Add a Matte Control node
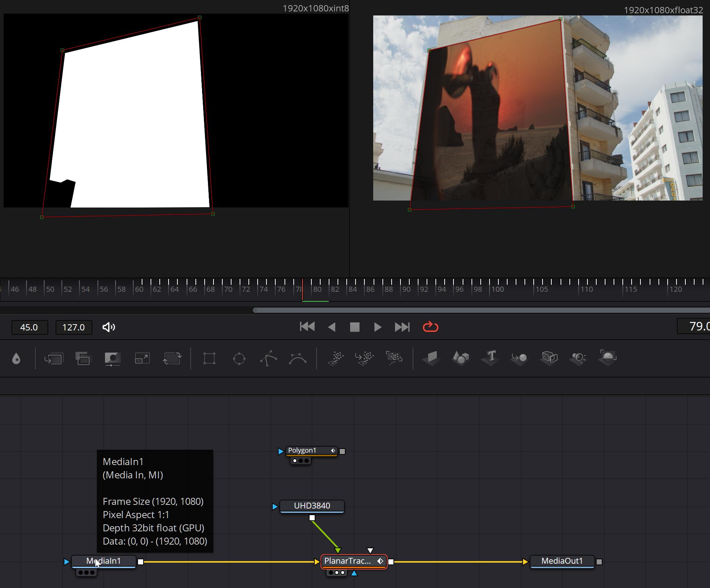 tap(113, 358)
